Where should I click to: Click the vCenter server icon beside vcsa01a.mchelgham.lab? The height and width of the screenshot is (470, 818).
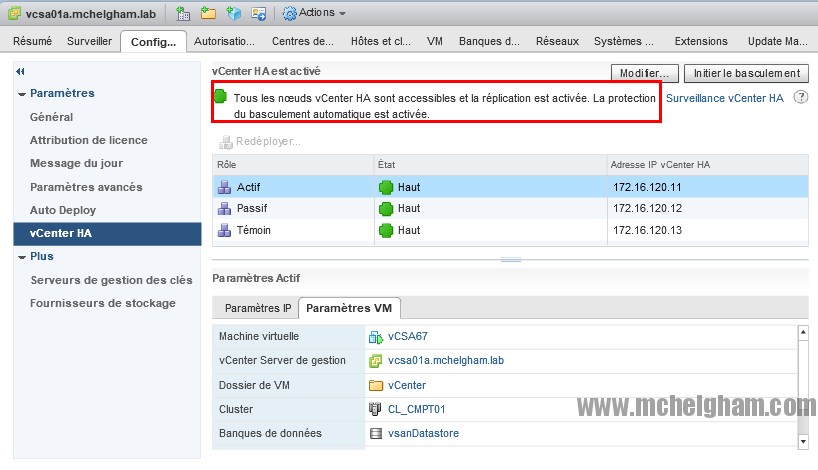[14, 14]
